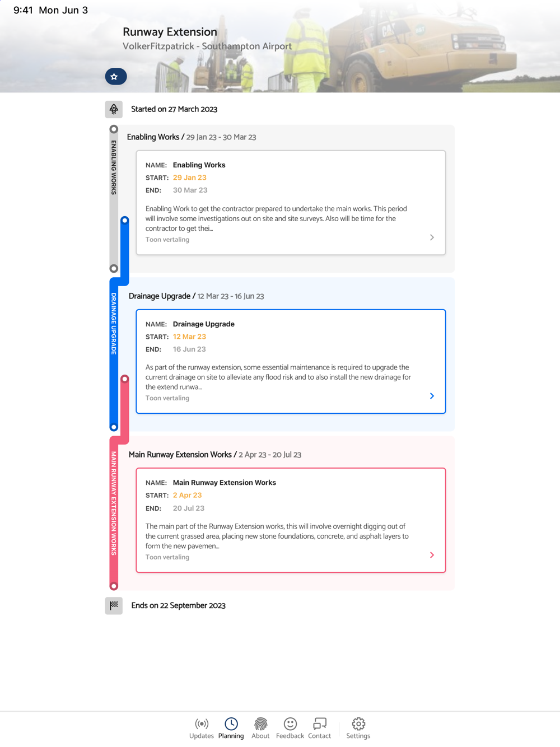This screenshot has width=560, height=747.
Task: Click the rocket start date icon
Action: coord(114,109)
